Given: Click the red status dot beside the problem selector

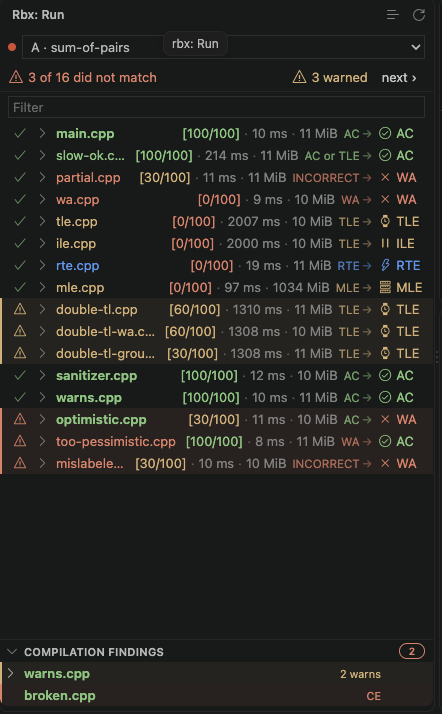Looking at the screenshot, I should [12, 47].
